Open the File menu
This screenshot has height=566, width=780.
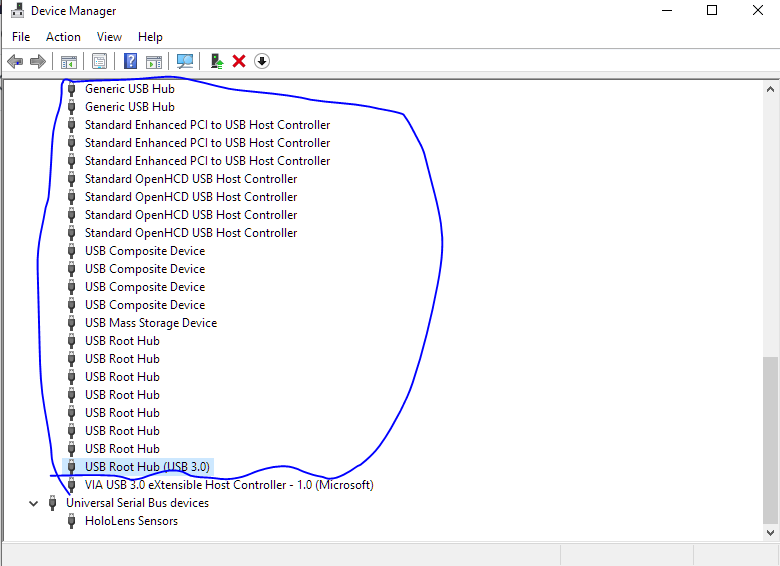pos(21,37)
